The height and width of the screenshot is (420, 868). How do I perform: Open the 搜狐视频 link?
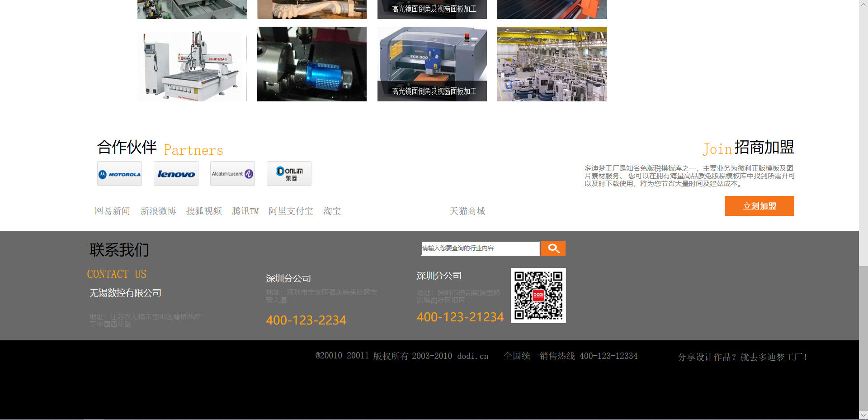(204, 211)
